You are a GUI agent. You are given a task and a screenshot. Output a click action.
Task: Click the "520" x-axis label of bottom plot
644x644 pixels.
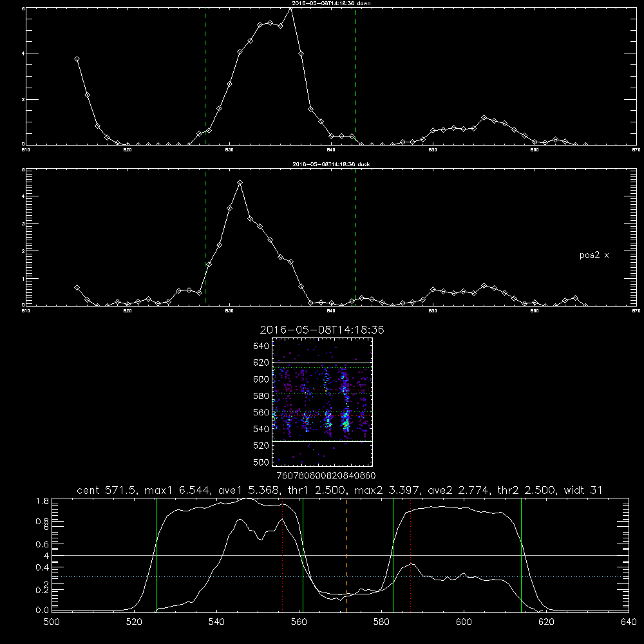tap(134, 622)
